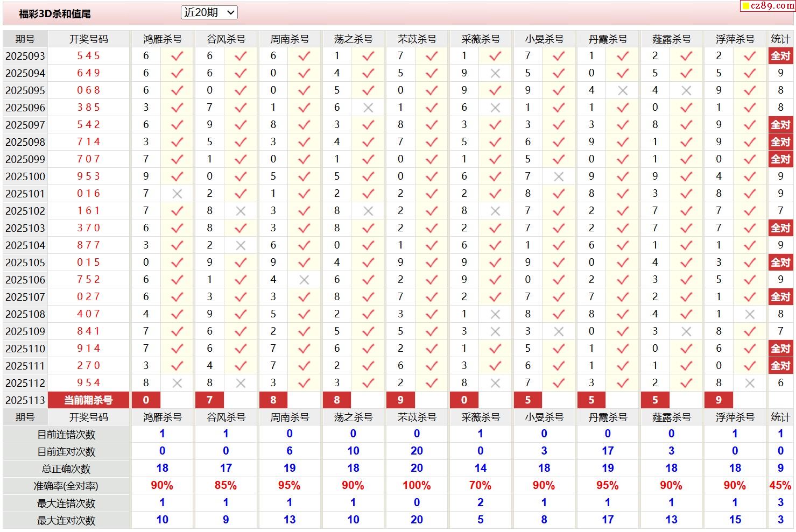Image resolution: width=796 pixels, height=532 pixels.
Task: Click the 最大连错次数 row label
Action: (x=66, y=503)
